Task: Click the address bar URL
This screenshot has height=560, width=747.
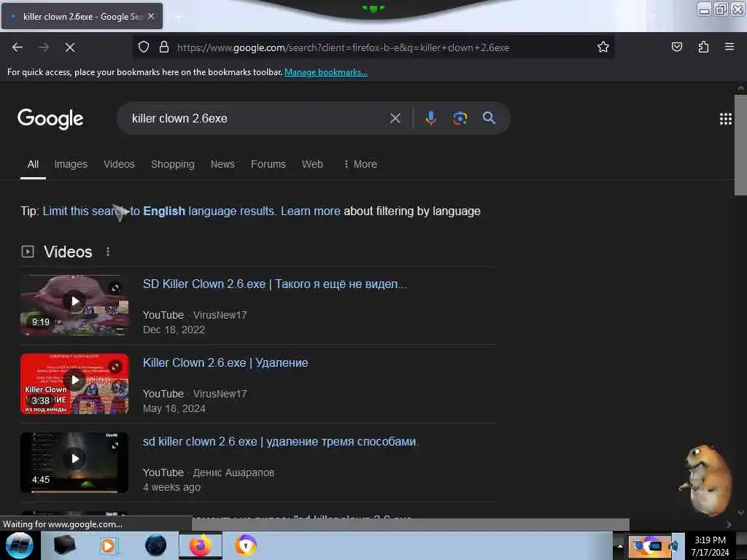Action: pos(343,47)
